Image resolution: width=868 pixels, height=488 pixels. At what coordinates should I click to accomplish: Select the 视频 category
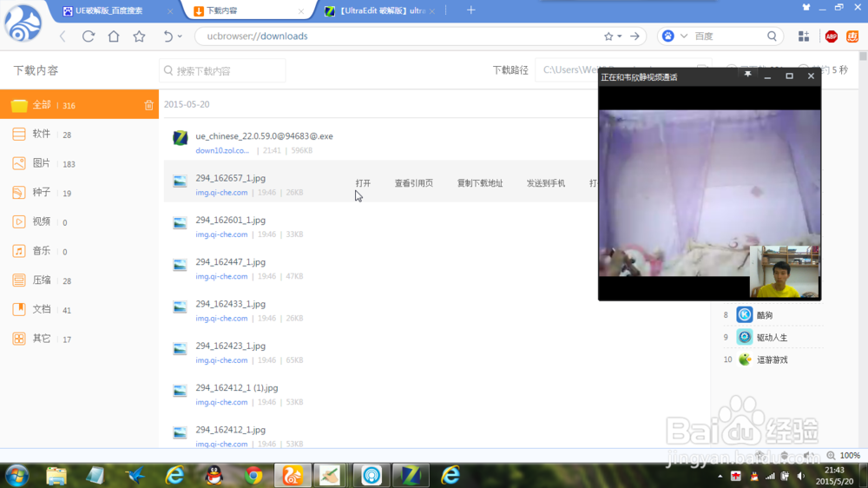(x=79, y=221)
